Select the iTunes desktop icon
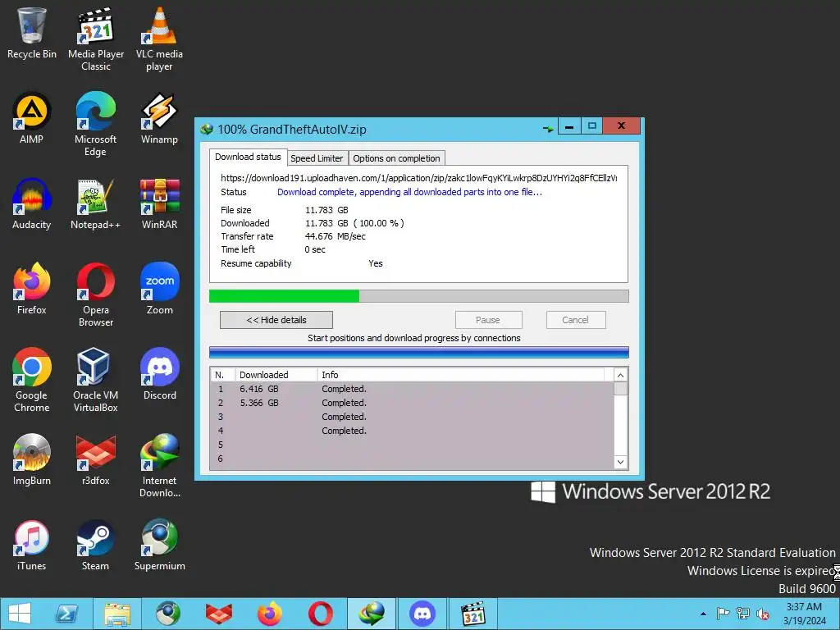This screenshot has width=840, height=630. pos(32,546)
